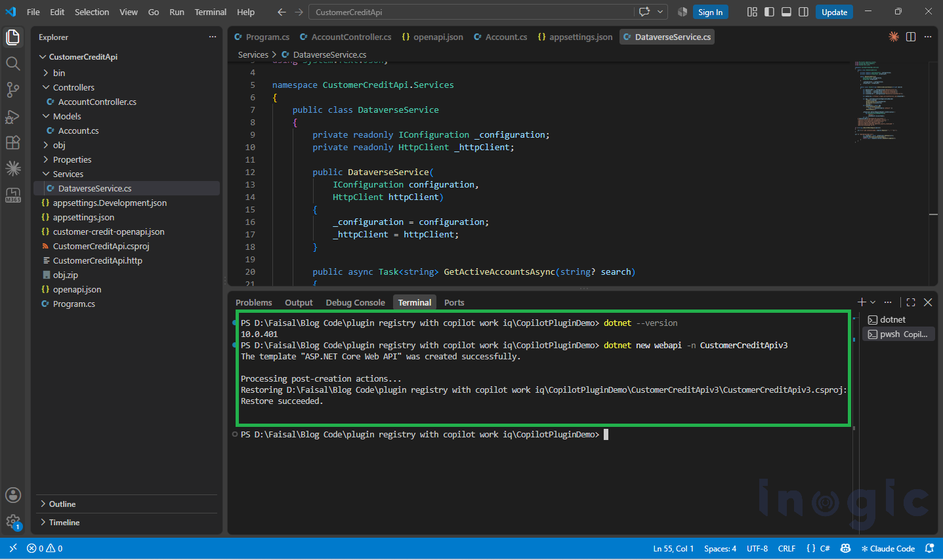The image size is (943, 560).
Task: Open the Explorer view in activity bar
Action: click(x=12, y=37)
